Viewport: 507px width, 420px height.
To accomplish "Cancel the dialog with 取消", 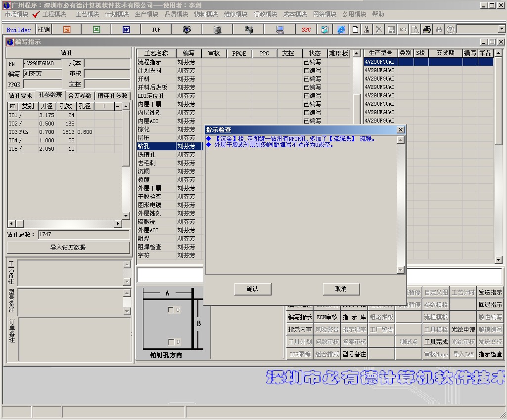I will click(x=341, y=289).
